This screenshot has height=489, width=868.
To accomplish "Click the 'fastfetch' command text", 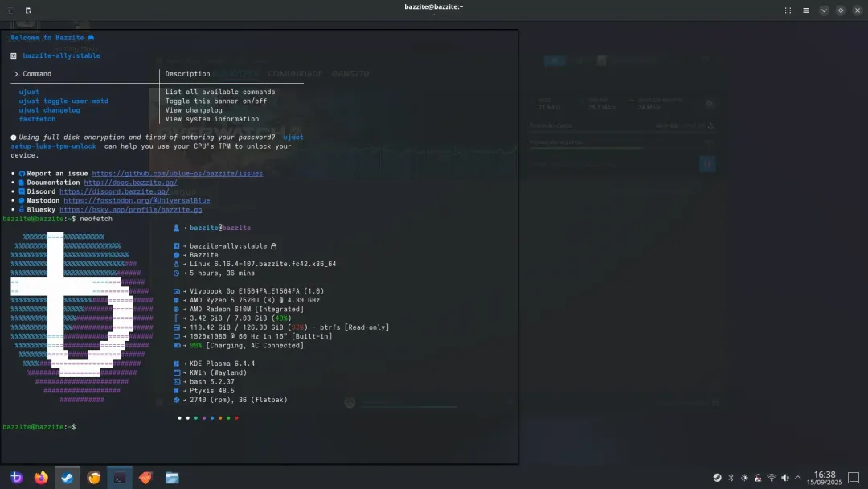I will [37, 119].
